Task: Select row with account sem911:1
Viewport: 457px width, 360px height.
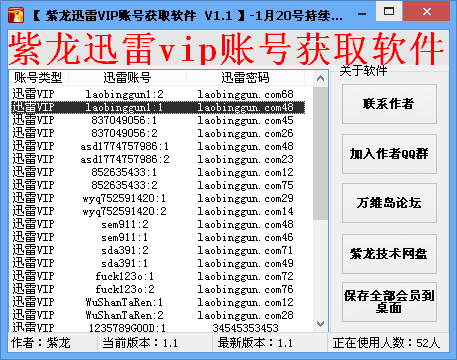Action: click(x=158, y=237)
